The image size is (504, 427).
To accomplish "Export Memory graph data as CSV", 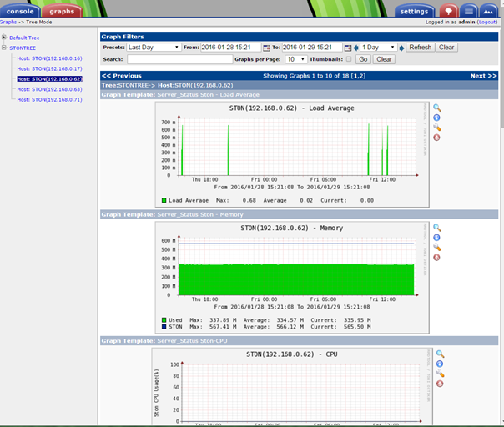I will (436, 238).
